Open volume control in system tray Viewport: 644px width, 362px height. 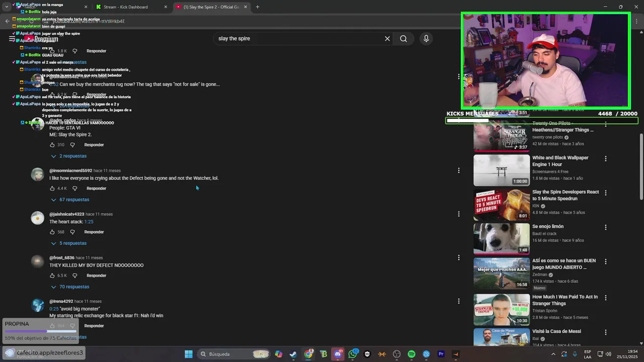tap(608, 354)
